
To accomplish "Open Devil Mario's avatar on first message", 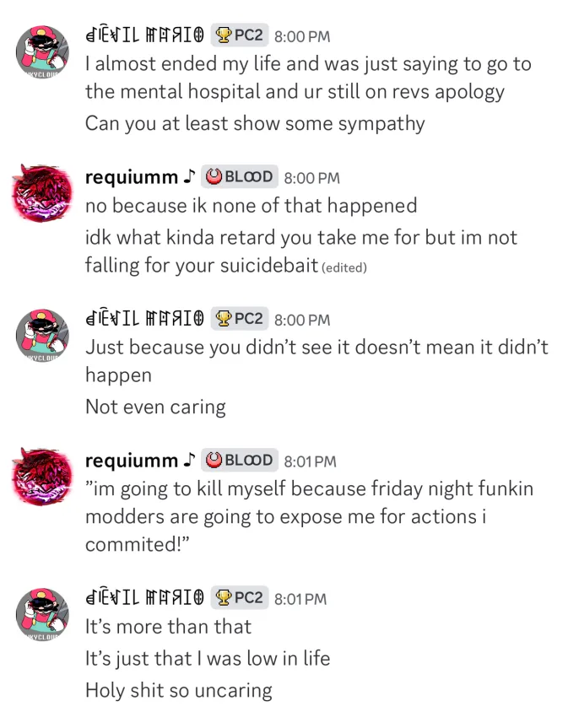I will click(43, 51).
